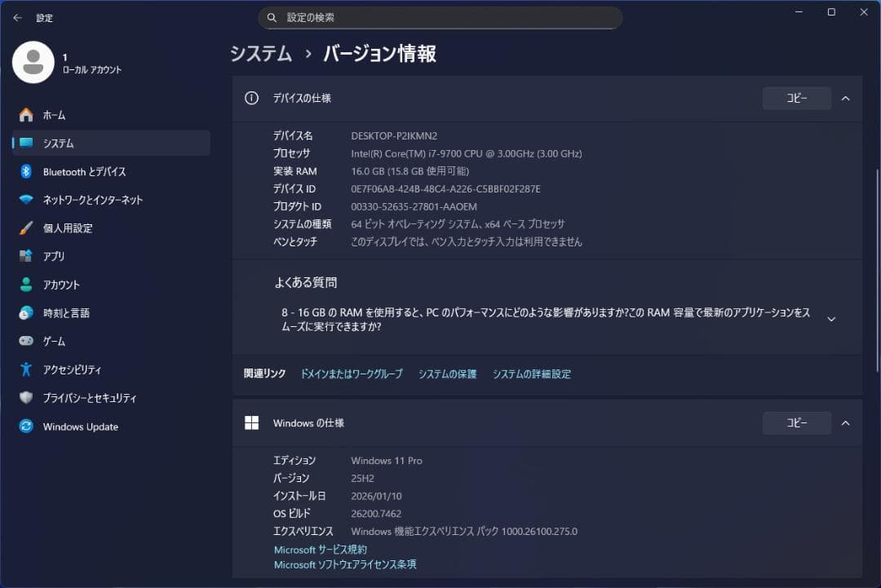Open the システムの詳細設定 link
881x588 pixels.
point(531,374)
